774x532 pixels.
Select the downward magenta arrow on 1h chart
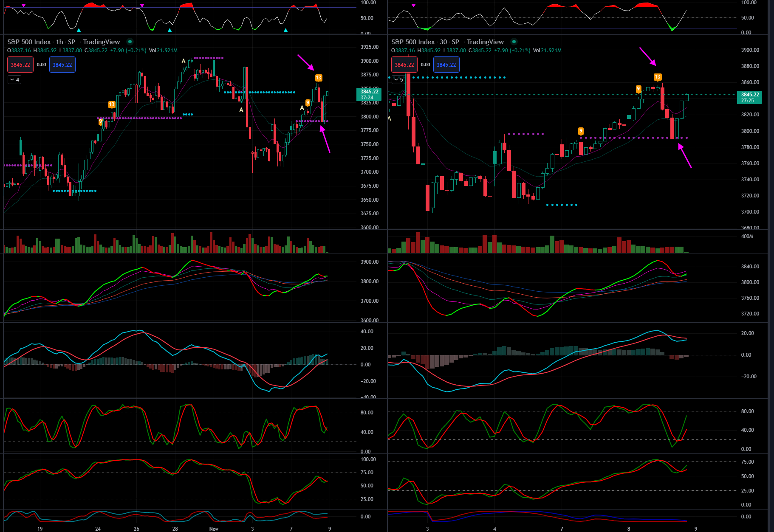305,62
